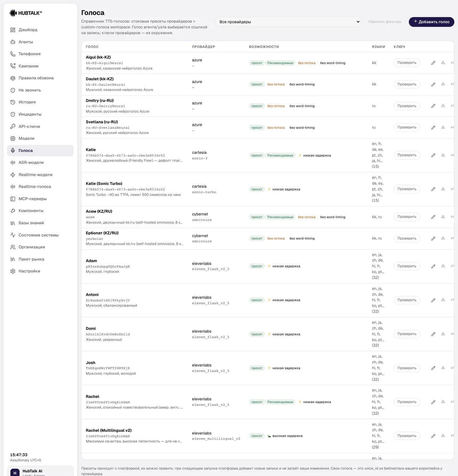
Task: Click the Dmitry (ru-RU) voice name
Action: point(100,100)
